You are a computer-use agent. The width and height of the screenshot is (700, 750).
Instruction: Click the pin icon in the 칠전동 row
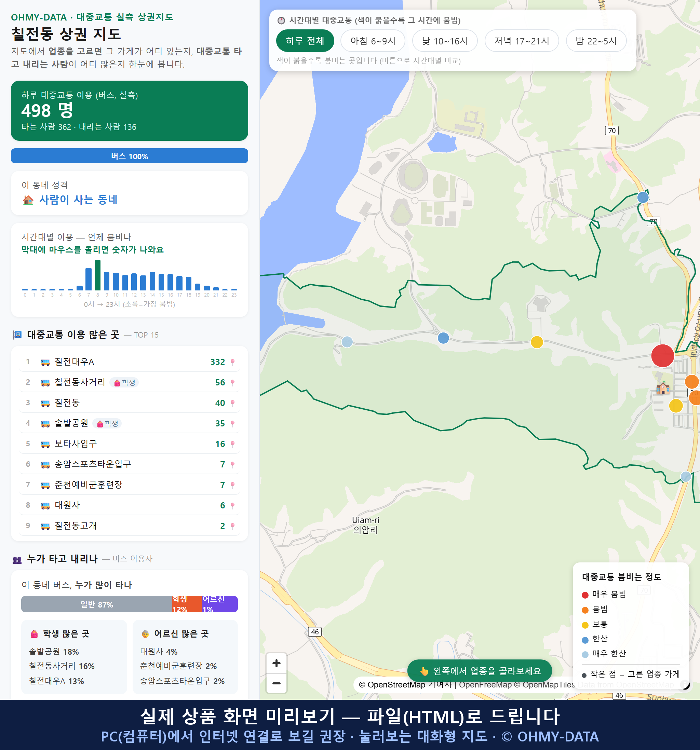pyautogui.click(x=232, y=403)
